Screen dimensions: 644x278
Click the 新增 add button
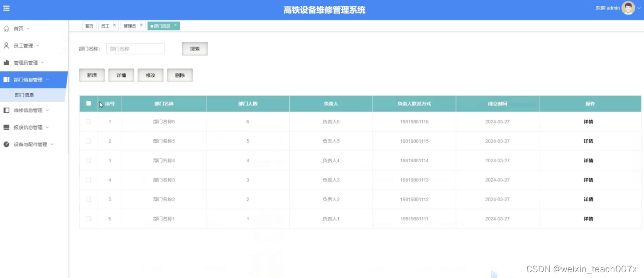[x=92, y=75]
